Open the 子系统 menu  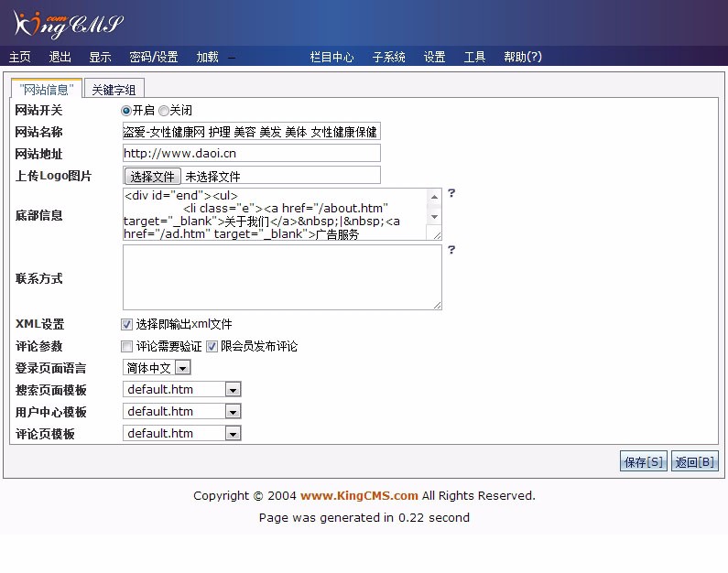[x=388, y=57]
